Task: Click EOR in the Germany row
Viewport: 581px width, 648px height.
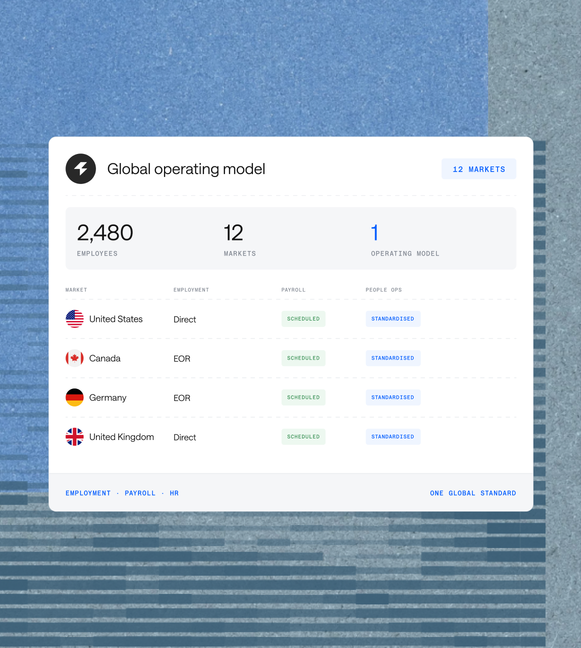Action: pyautogui.click(x=182, y=398)
